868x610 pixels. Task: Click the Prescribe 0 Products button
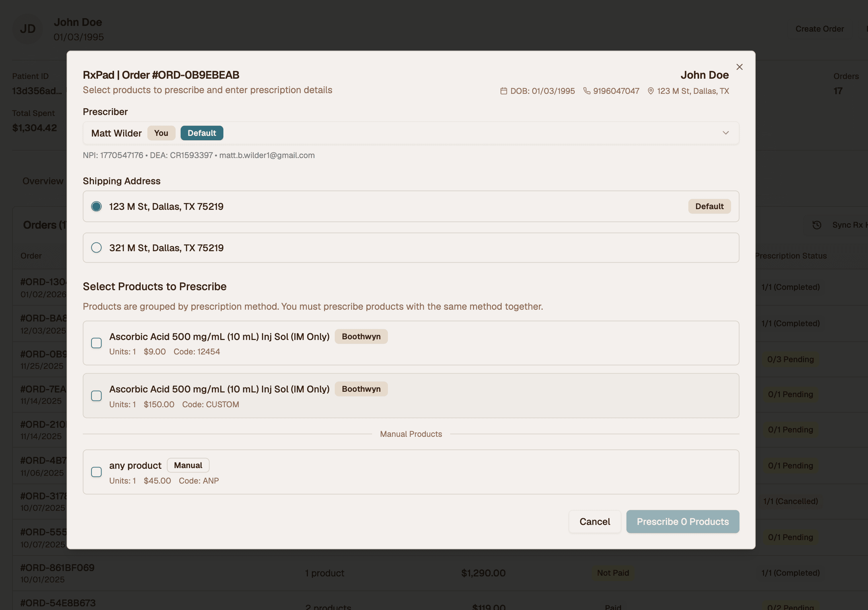pos(682,522)
